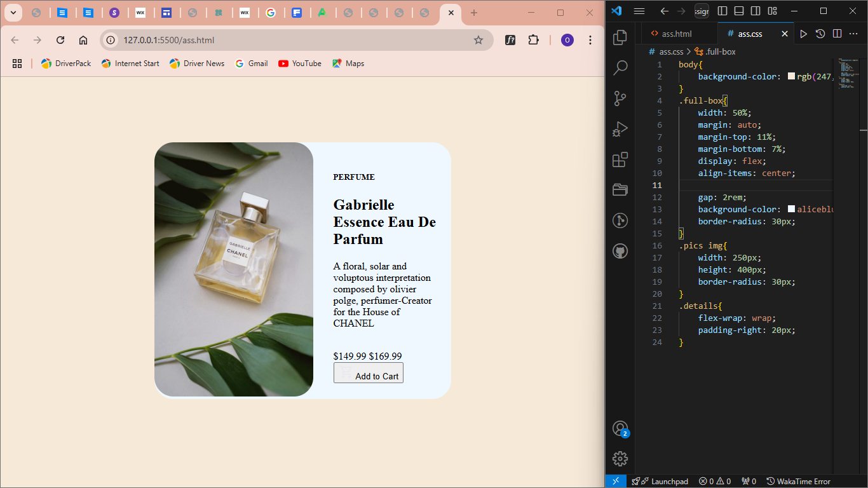Click the rgb color swatch on line 2
868x488 pixels.
(x=791, y=76)
